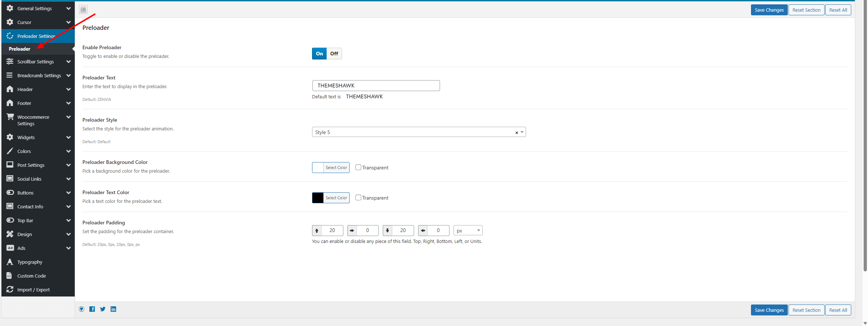The width and height of the screenshot is (868, 326).
Task: Open the padding units px dropdown
Action: click(x=468, y=231)
